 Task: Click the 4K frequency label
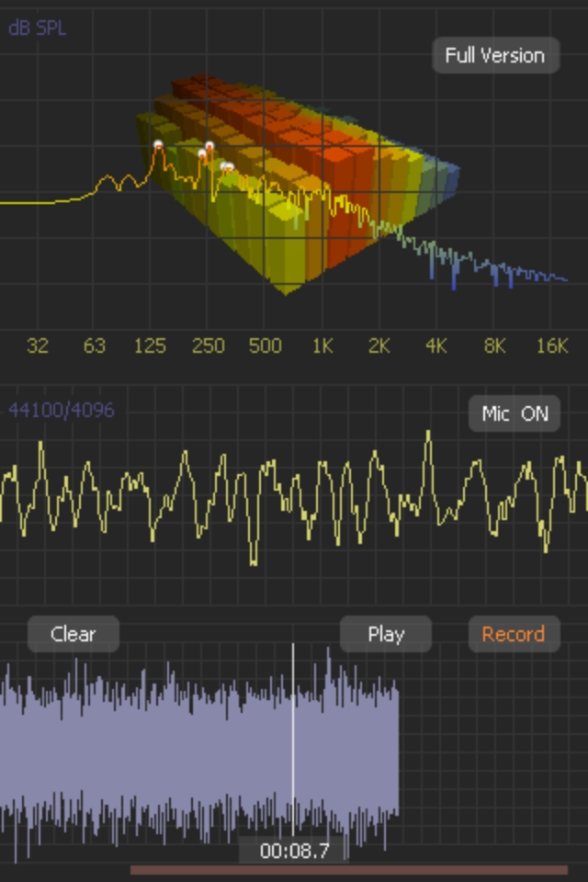click(436, 345)
